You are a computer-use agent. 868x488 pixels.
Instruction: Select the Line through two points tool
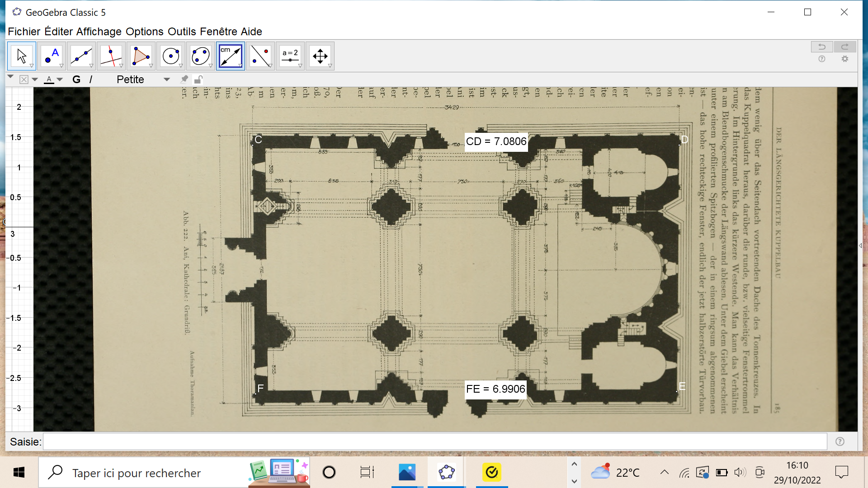coord(81,56)
